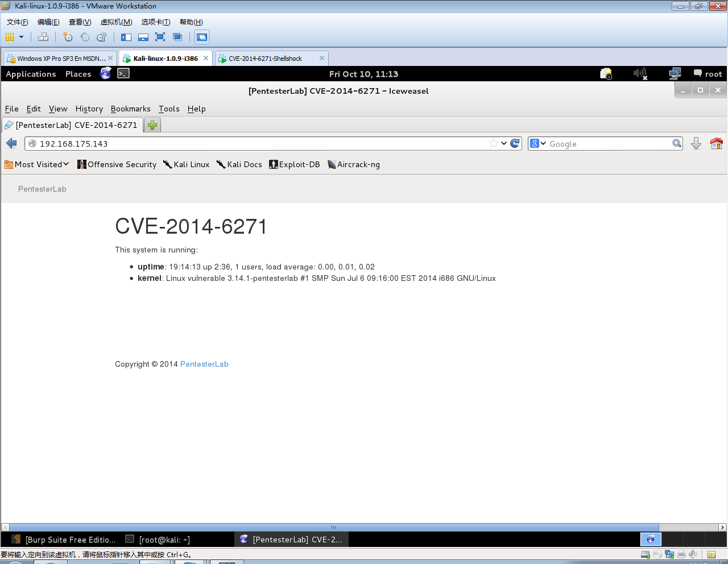Open the root user menu
The width and height of the screenshot is (728, 564).
(x=708, y=74)
